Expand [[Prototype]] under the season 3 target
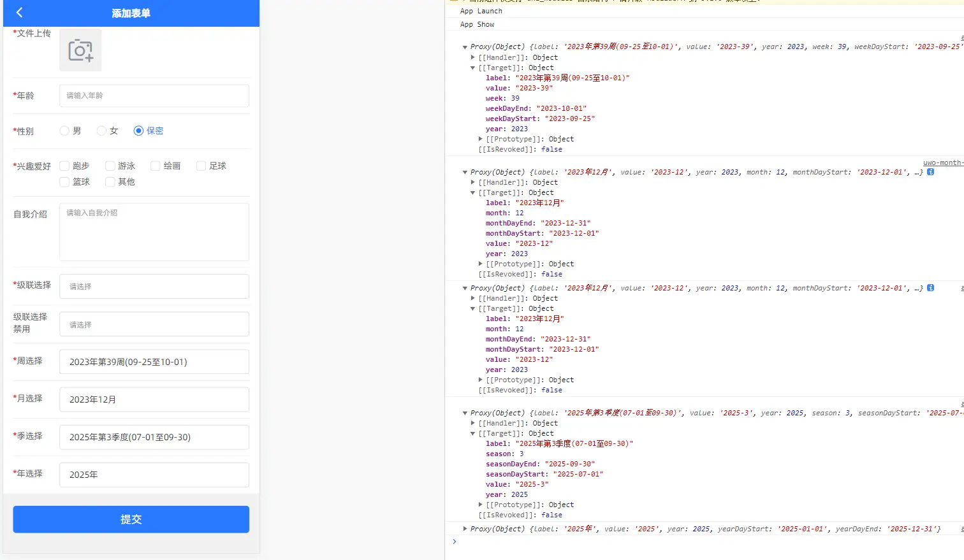The width and height of the screenshot is (964, 560). tap(481, 505)
